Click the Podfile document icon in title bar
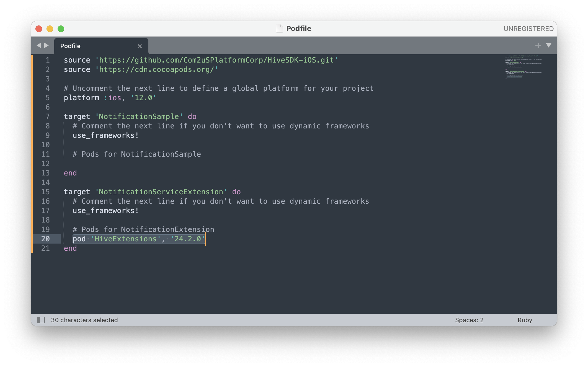This screenshot has width=588, height=367. pos(280,29)
